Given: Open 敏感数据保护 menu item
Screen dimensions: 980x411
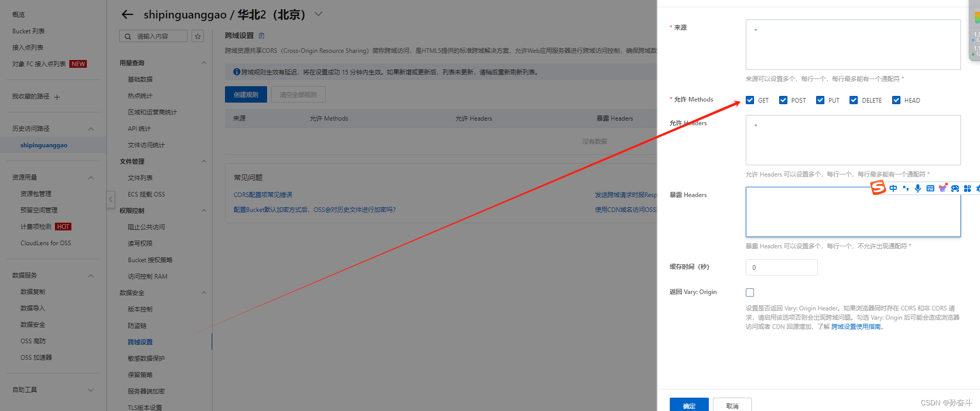Looking at the screenshot, I should point(146,359).
